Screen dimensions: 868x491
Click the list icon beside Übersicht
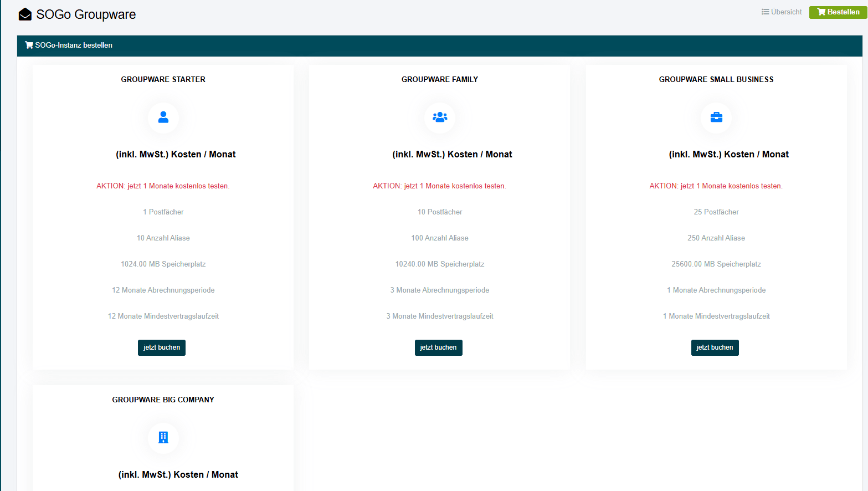coord(765,12)
